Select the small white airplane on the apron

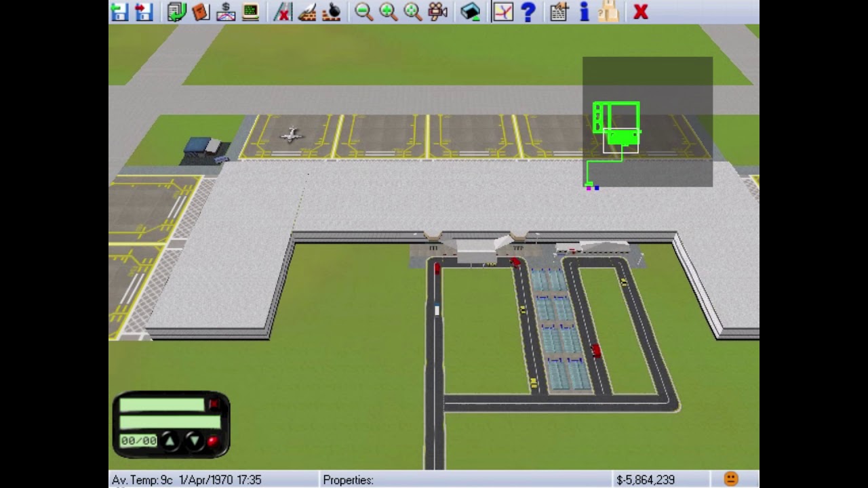coord(291,135)
